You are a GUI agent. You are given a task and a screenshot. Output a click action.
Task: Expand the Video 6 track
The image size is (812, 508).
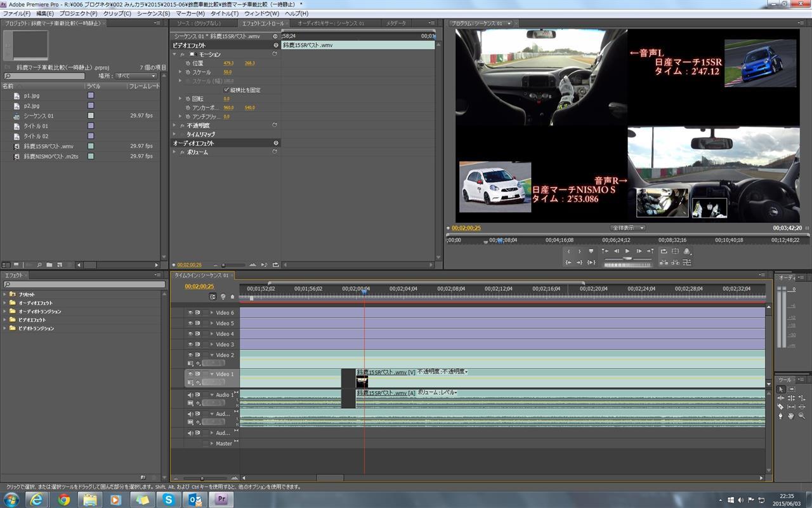click(212, 312)
